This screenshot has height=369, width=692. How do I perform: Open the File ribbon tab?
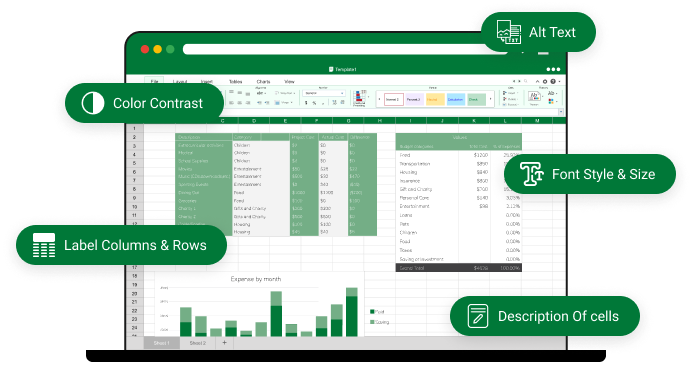(154, 81)
